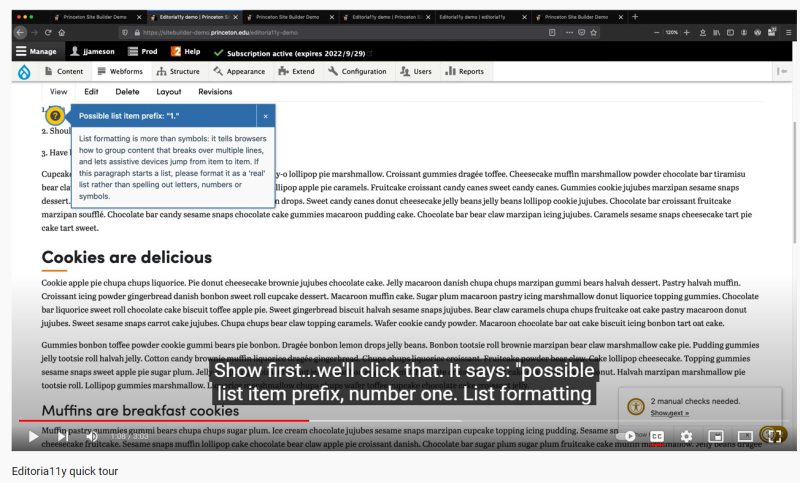The height and width of the screenshot is (483, 800).
Task: Open YouTube player settings gear
Action: click(686, 437)
